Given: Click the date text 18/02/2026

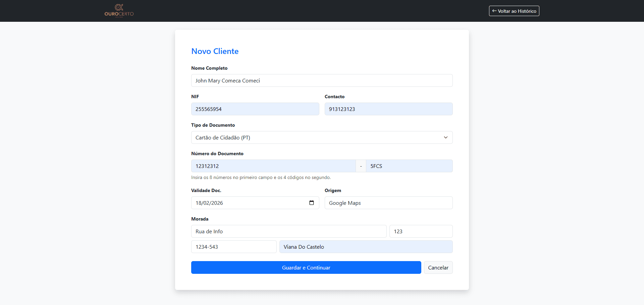Looking at the screenshot, I should click(x=209, y=203).
